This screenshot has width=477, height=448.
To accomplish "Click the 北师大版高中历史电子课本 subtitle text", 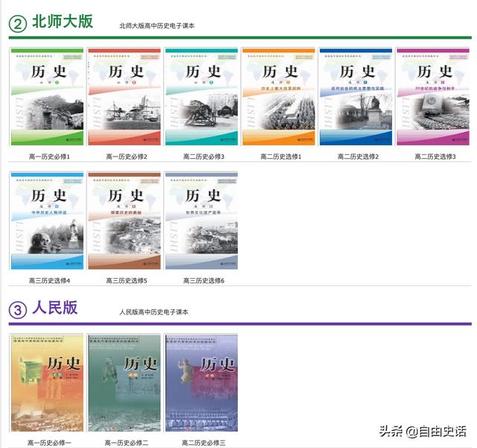I will [x=157, y=26].
